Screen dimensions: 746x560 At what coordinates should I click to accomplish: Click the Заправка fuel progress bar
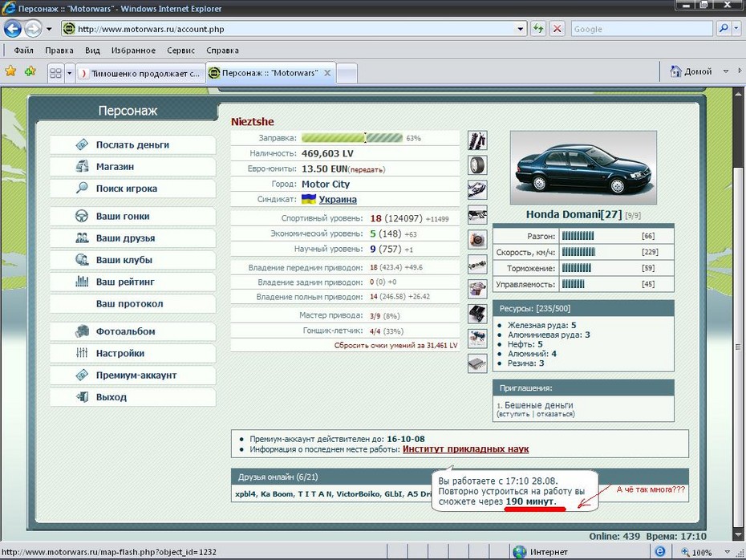[x=352, y=138]
